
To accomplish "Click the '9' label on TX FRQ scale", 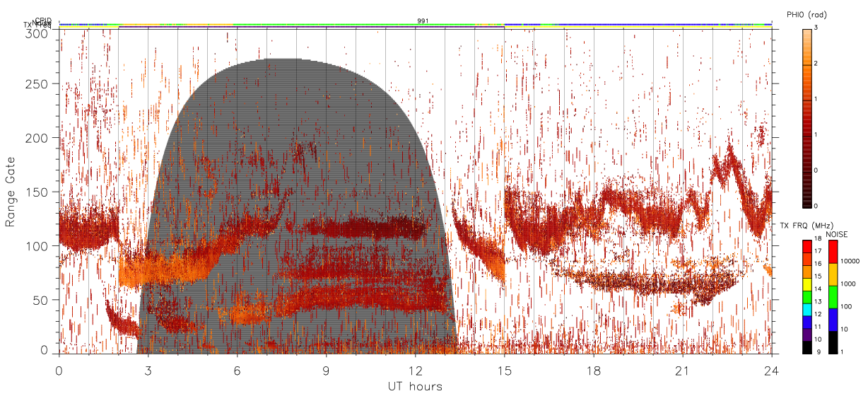I will click(x=819, y=352).
